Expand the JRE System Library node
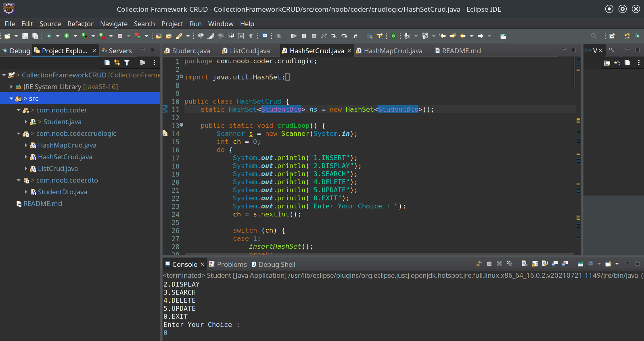The image size is (644, 341). pos(11,87)
